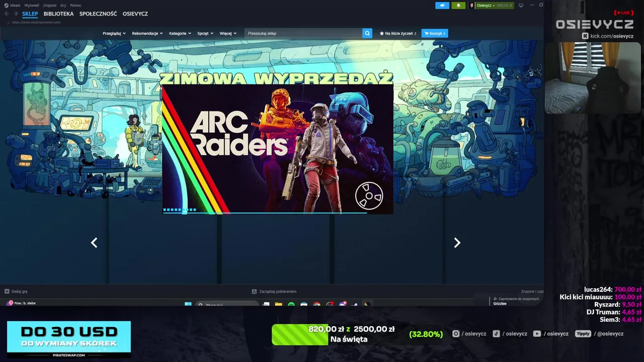Image resolution: width=644 pixels, height=362 pixels.
Task: Click the green donation goal progress bar
Action: 300,334
